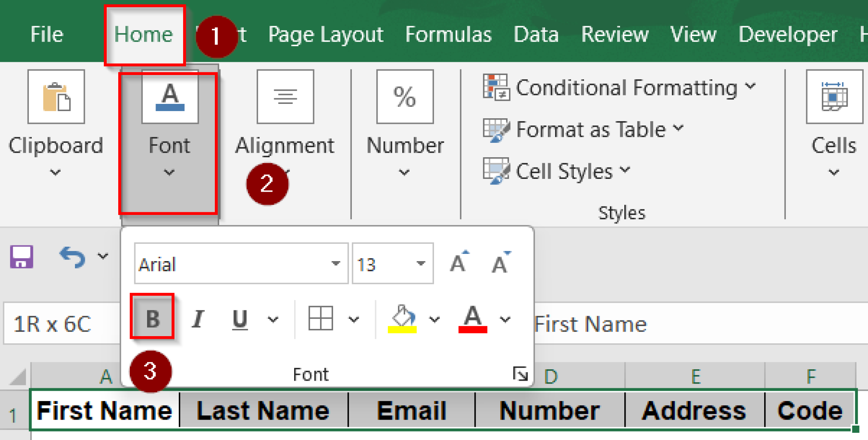Open the Fill color dropdown
This screenshot has width=868, height=440.
[434, 319]
